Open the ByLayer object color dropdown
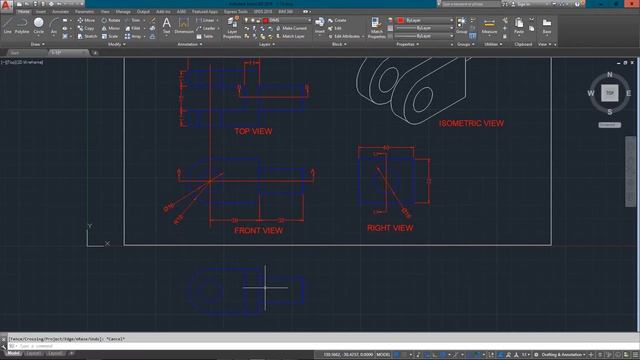 [425, 20]
